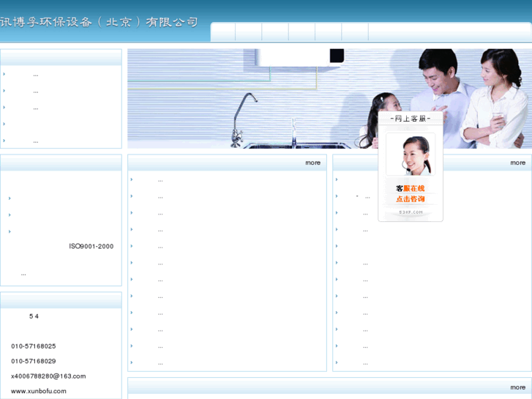Select fax number 010-57168029

click(34, 362)
